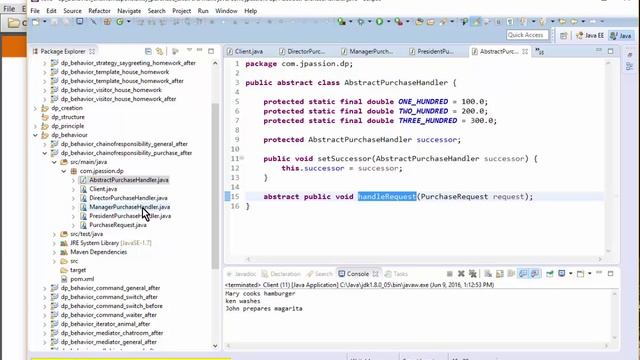Click the Open Type toolbar icon

419,22
